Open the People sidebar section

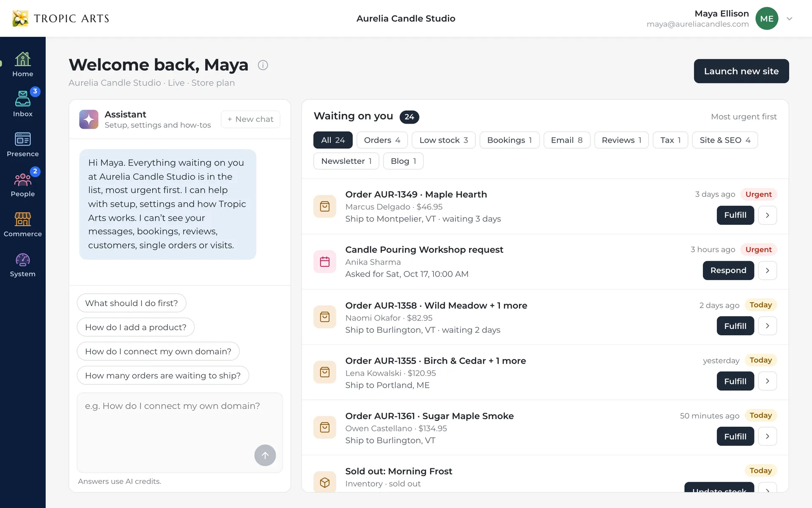point(23,185)
